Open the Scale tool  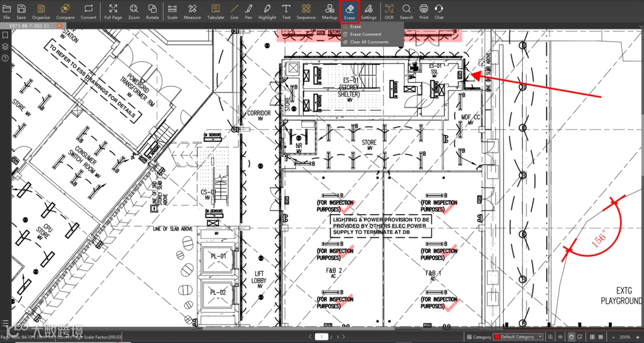pyautogui.click(x=172, y=11)
